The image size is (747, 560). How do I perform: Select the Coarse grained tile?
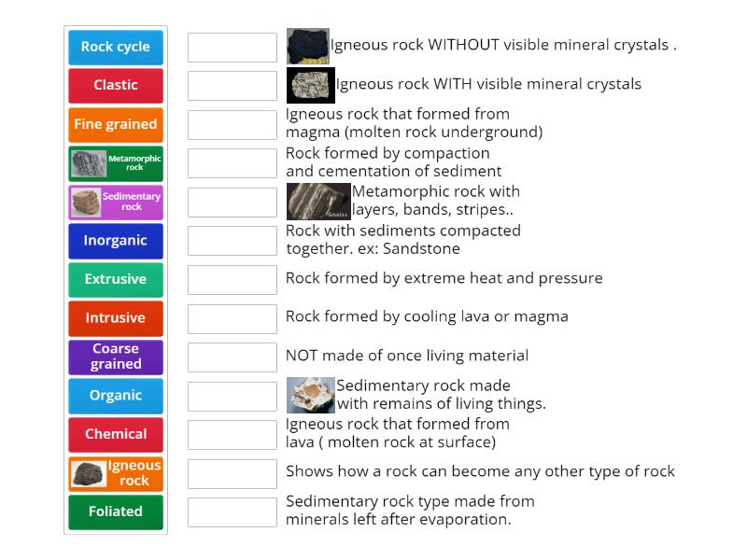pos(115,357)
